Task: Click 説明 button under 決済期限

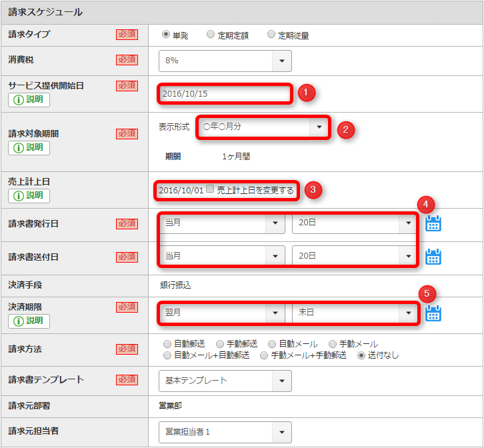Action: 29,321
